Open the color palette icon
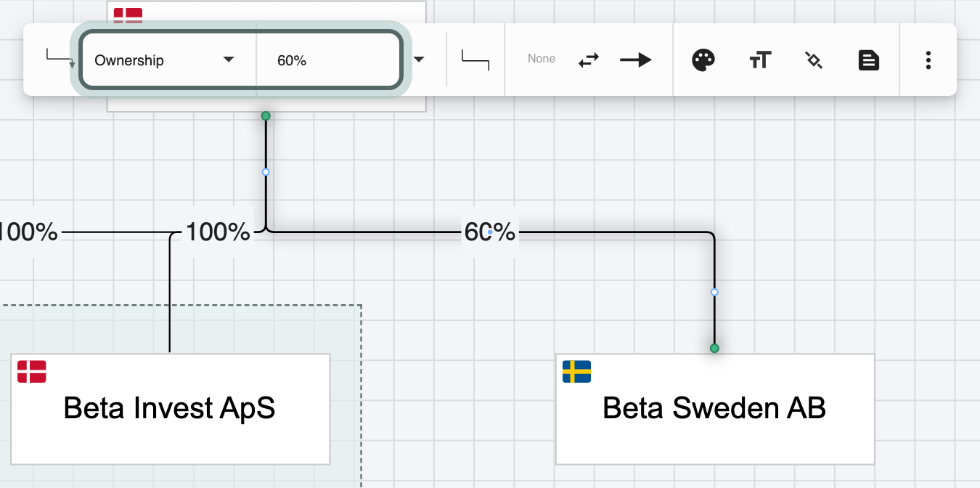Viewport: 980px width, 488px height. click(703, 60)
